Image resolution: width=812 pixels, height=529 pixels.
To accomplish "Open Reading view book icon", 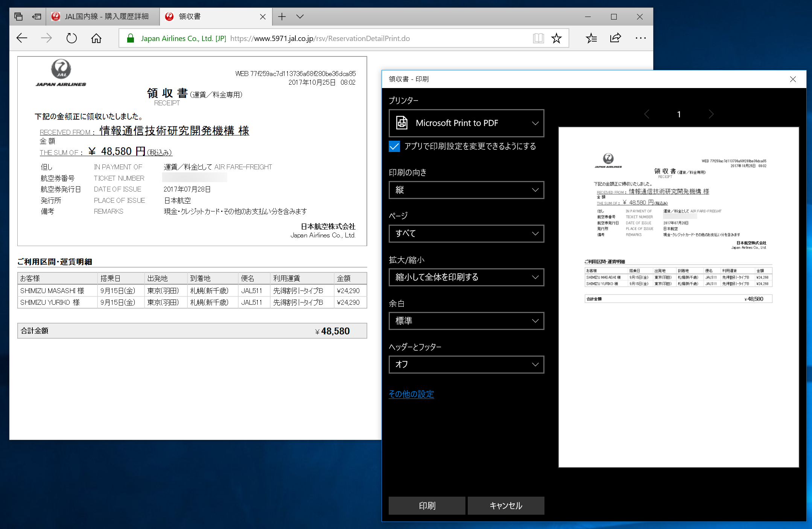I will click(x=538, y=38).
